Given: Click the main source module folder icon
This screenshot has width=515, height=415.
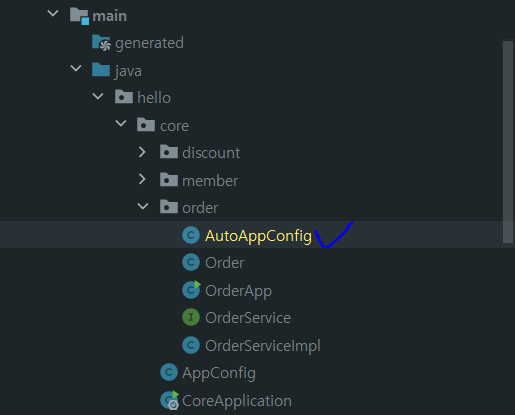Looking at the screenshot, I should coord(79,16).
